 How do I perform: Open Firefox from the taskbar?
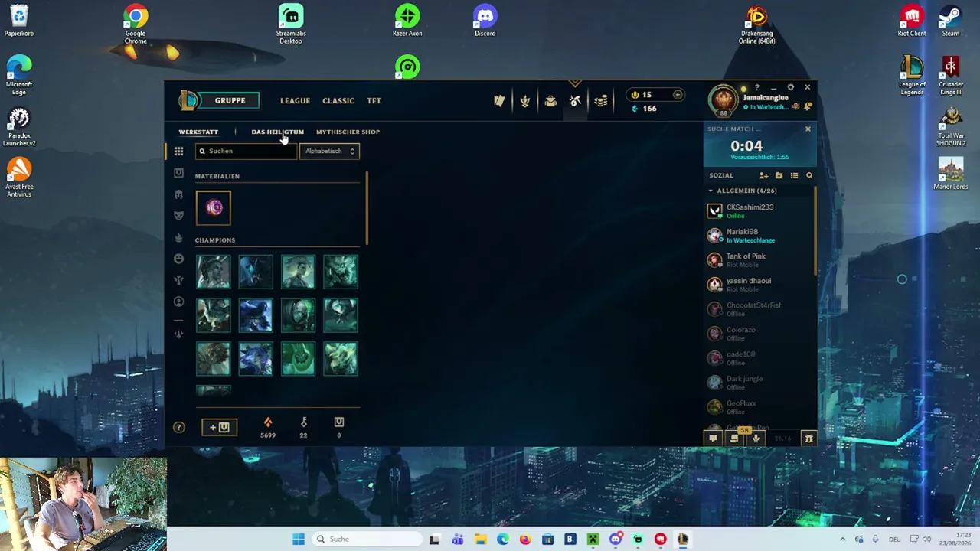click(x=525, y=539)
